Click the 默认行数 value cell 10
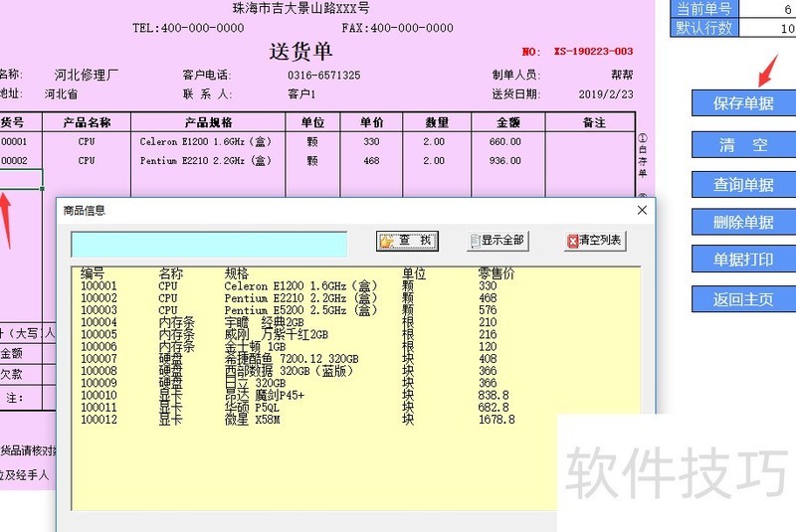Screen dimensions: 796x532 click(767, 28)
